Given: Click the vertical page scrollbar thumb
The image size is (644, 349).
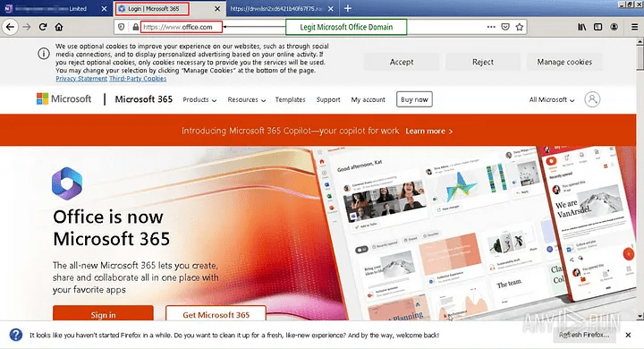Looking at the screenshot, I should [x=640, y=58].
